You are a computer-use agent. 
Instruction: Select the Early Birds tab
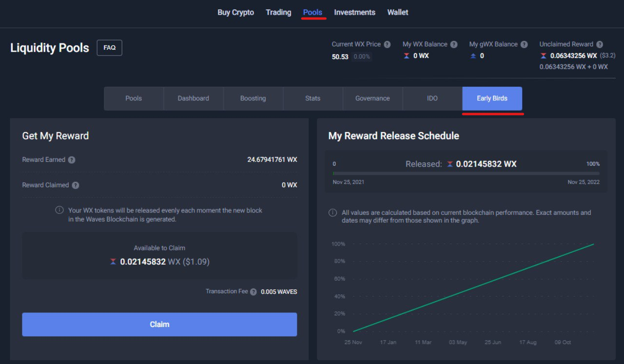coord(492,98)
